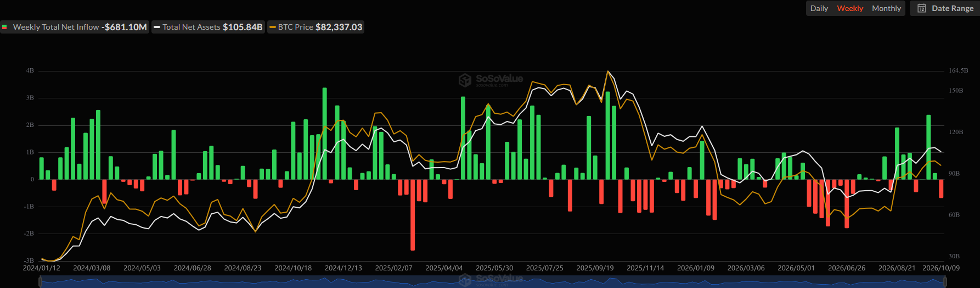Click the 2025/05/30 date label

[x=494, y=268]
